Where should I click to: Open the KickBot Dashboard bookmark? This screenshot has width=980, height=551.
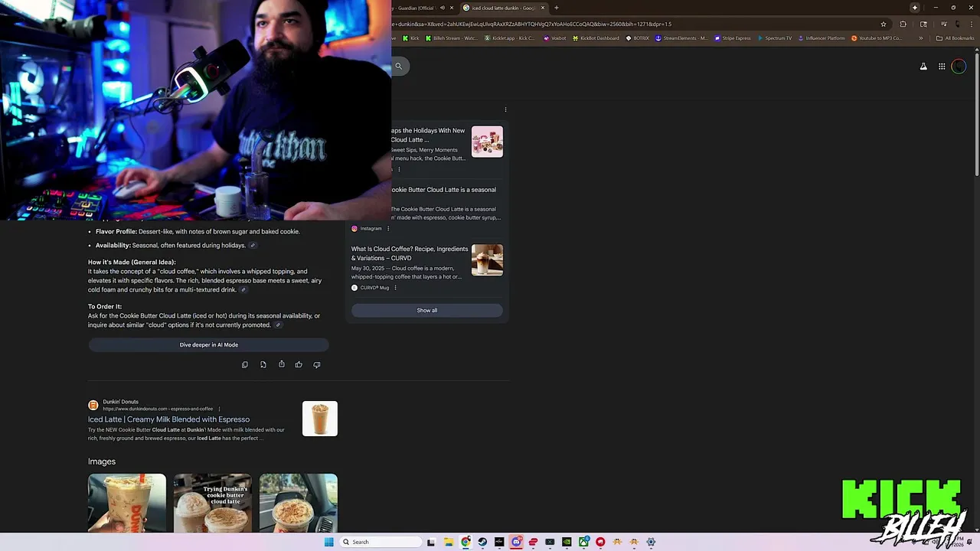596,37
